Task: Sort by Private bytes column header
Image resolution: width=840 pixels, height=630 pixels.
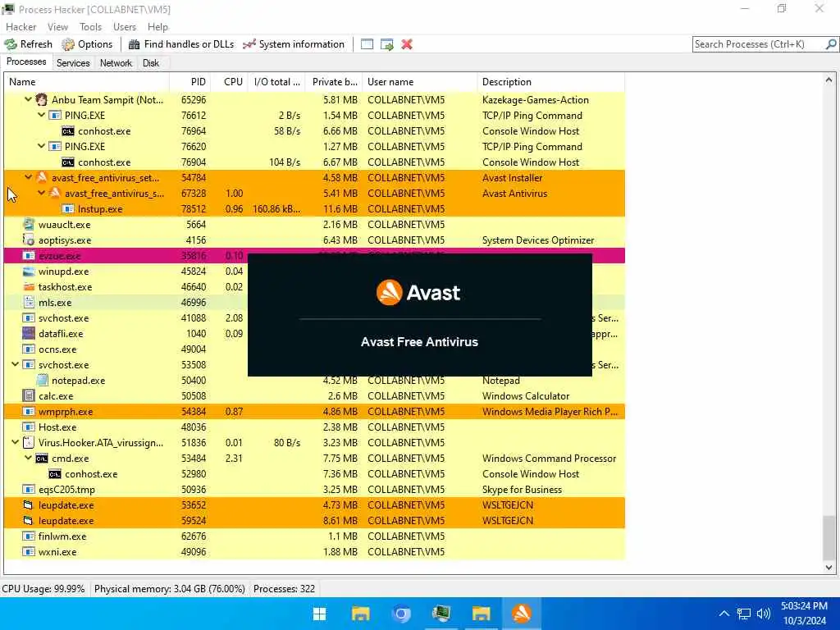Action: (x=335, y=82)
